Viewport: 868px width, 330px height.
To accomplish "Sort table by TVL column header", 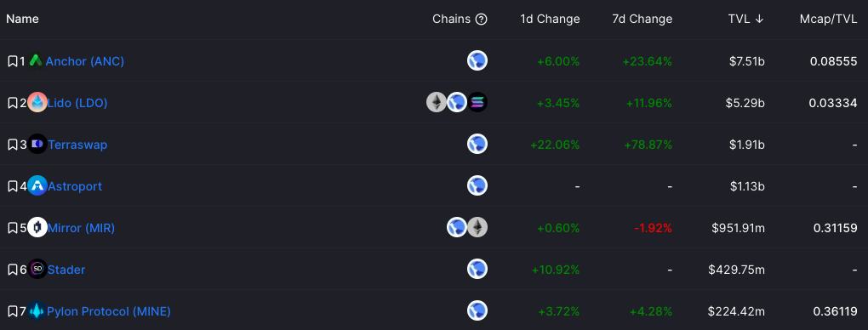I will point(746,20).
